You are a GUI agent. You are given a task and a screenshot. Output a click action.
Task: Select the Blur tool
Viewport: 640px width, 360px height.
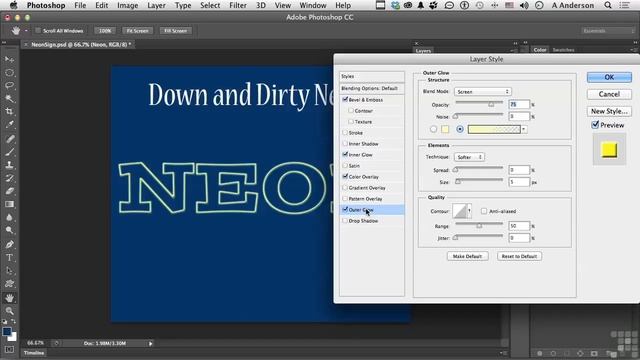[9, 217]
